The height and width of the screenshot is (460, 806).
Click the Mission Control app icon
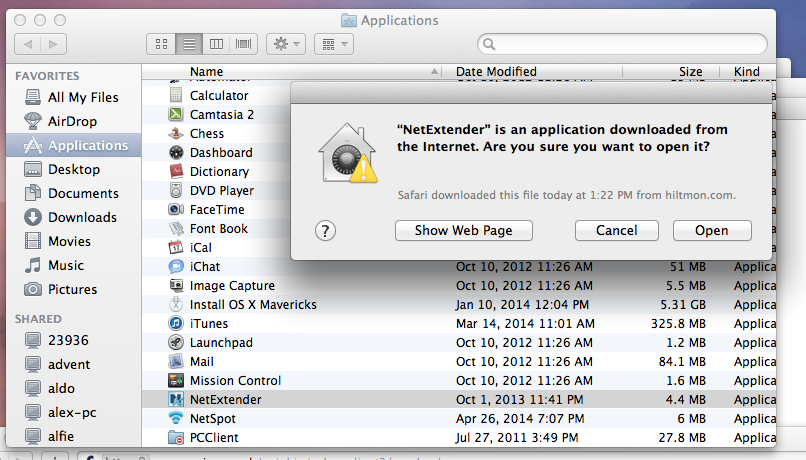(176, 380)
